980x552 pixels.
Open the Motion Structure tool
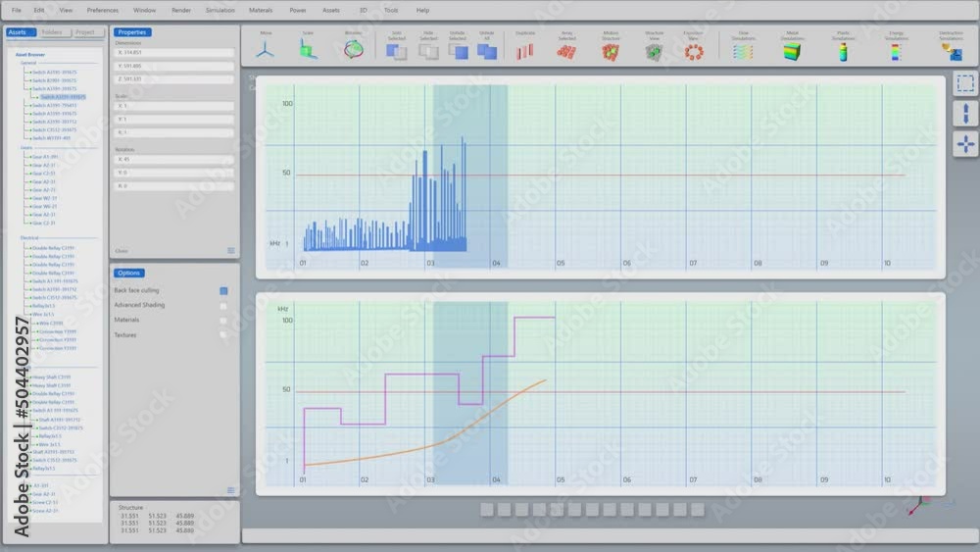click(x=611, y=52)
